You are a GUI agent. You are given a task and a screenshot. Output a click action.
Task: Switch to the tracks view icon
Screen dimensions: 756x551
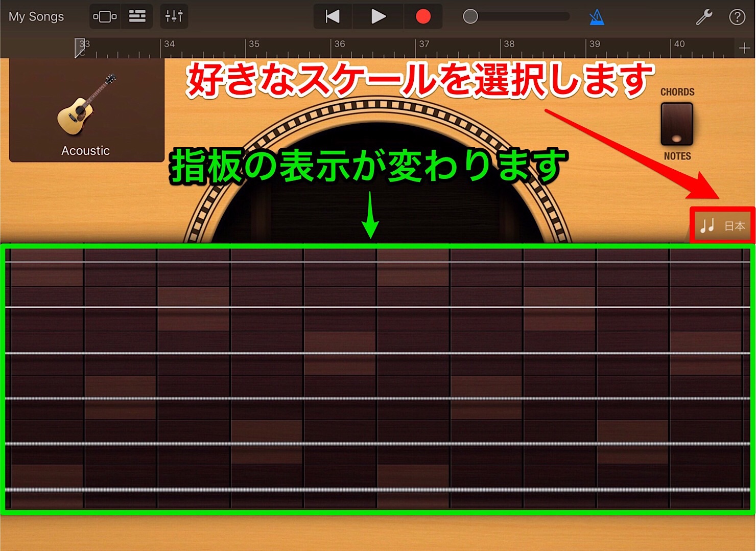[137, 16]
